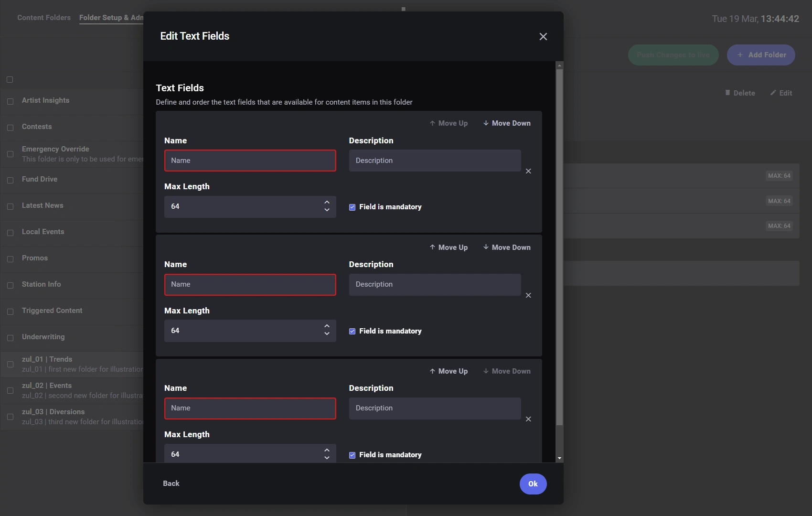Select the Artist Insights folder row
812x516 pixels.
pyautogui.click(x=72, y=101)
